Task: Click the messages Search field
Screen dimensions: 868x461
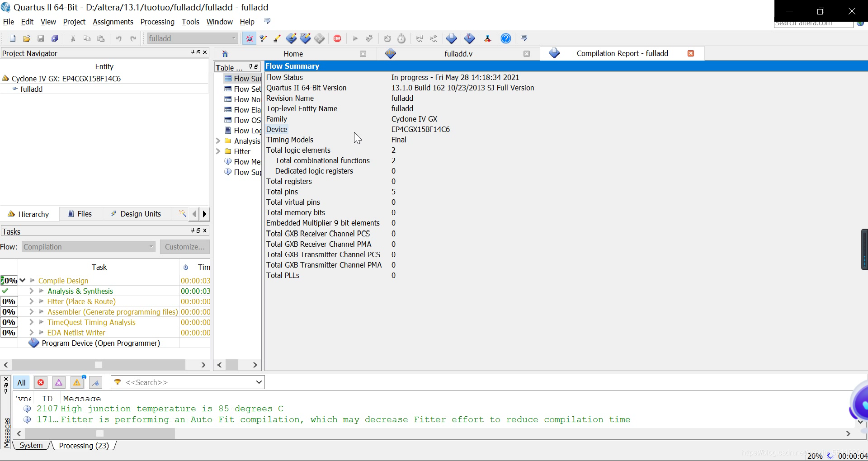Action: [x=188, y=382]
